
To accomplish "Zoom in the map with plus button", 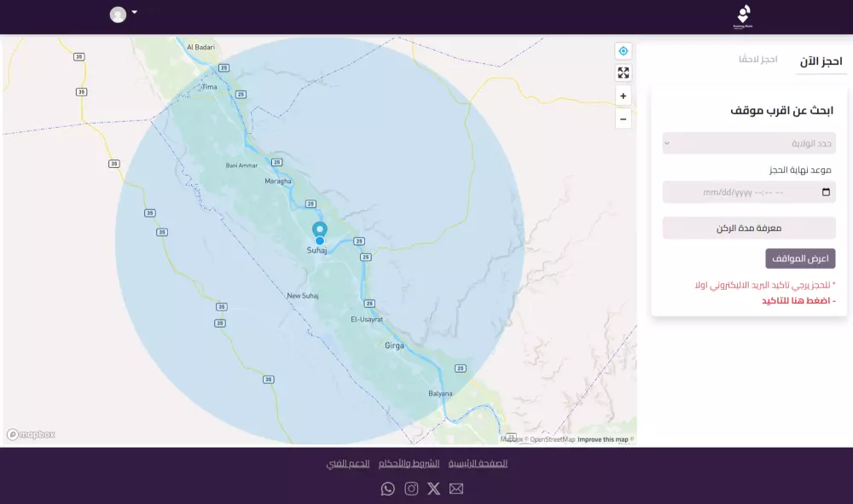I will (624, 96).
